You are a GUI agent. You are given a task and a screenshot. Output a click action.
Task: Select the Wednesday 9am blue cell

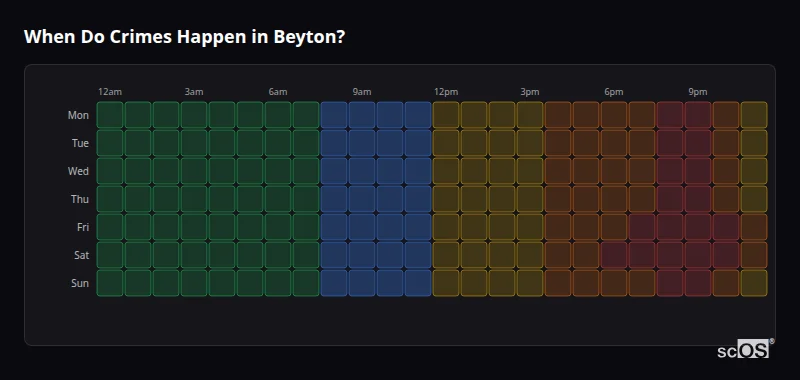(362, 171)
